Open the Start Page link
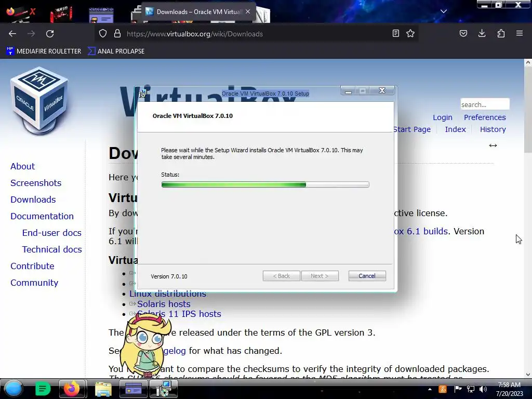 [x=412, y=129]
